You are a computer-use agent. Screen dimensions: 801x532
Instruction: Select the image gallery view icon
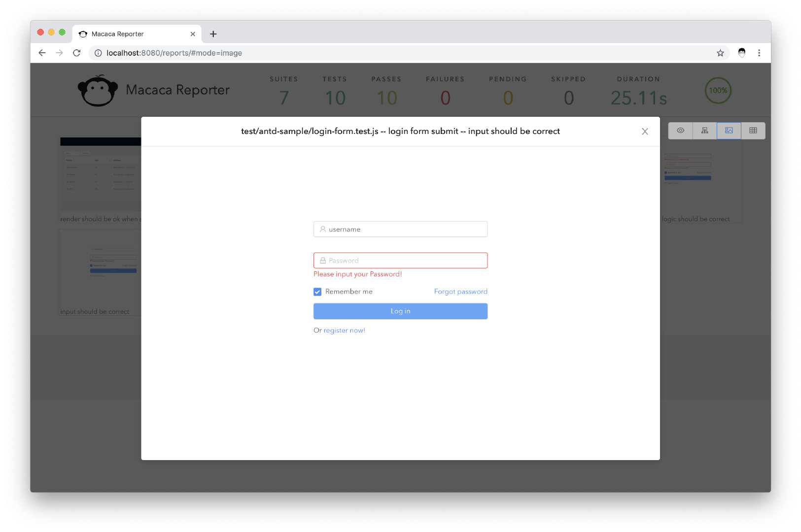click(x=729, y=131)
